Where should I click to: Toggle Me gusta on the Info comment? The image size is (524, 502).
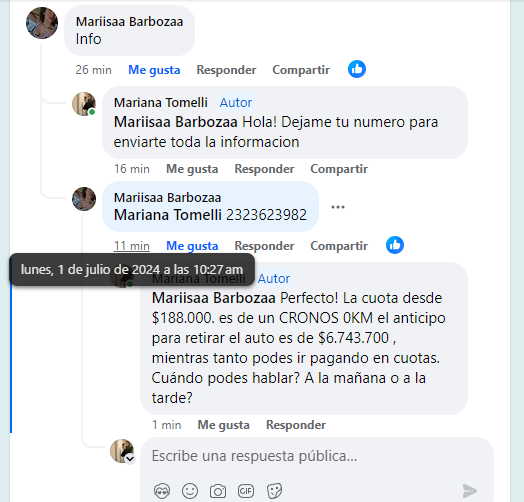pyautogui.click(x=154, y=70)
